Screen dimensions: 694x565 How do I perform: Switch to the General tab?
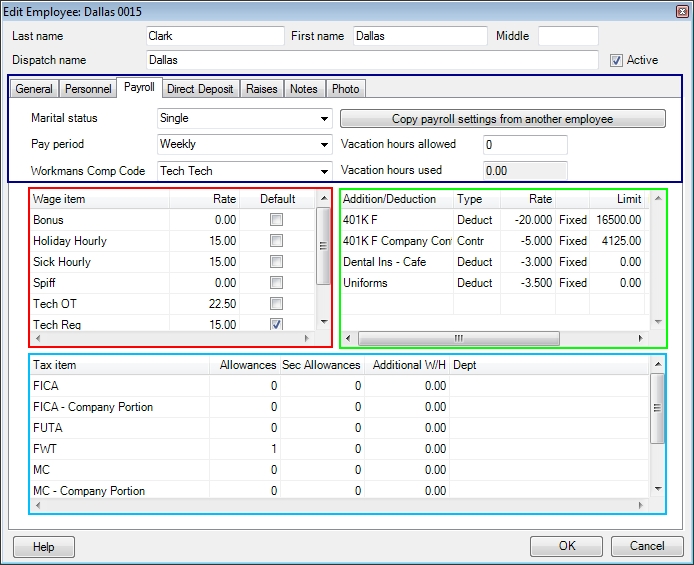(x=34, y=89)
